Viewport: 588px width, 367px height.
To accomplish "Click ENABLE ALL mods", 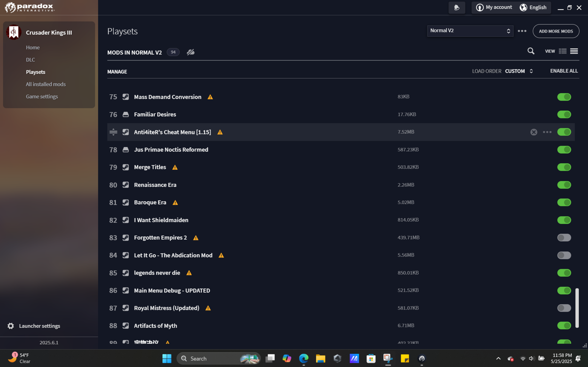I will pos(564,71).
